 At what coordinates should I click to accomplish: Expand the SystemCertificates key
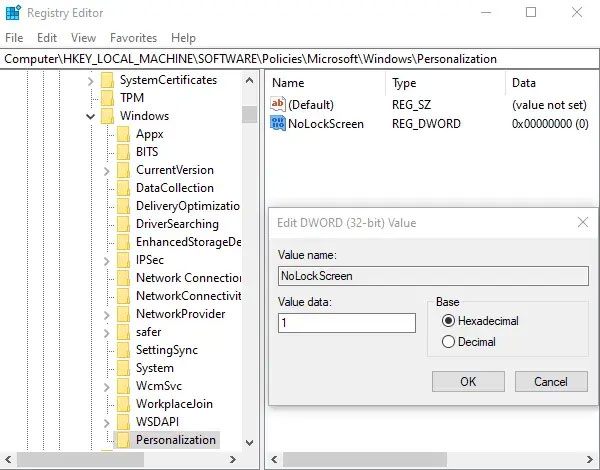pyautogui.click(x=91, y=81)
